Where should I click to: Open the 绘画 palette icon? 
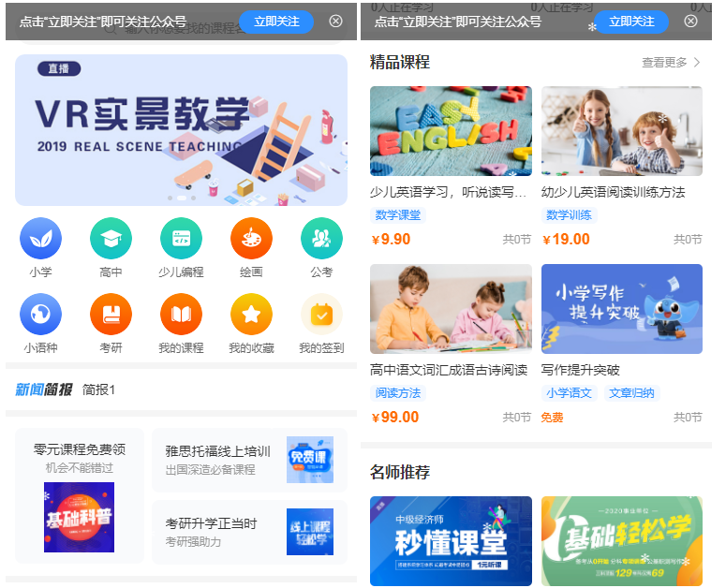click(x=251, y=238)
